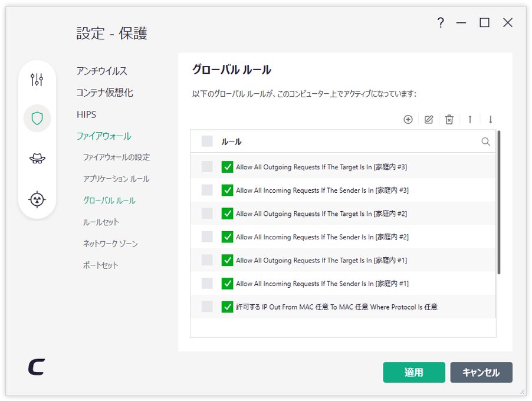
Task: Open help question mark
Action: pyautogui.click(x=441, y=23)
